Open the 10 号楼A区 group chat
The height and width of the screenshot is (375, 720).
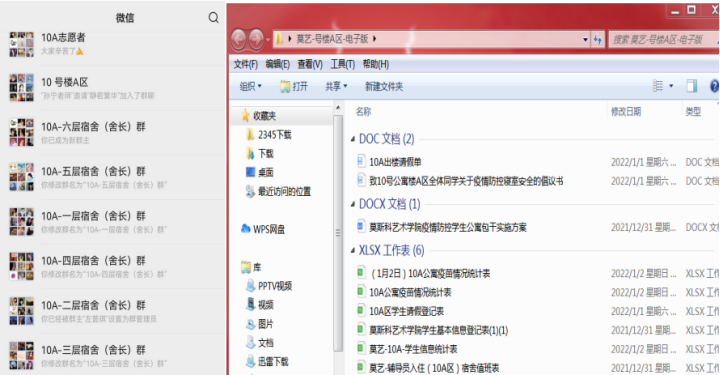[112, 88]
